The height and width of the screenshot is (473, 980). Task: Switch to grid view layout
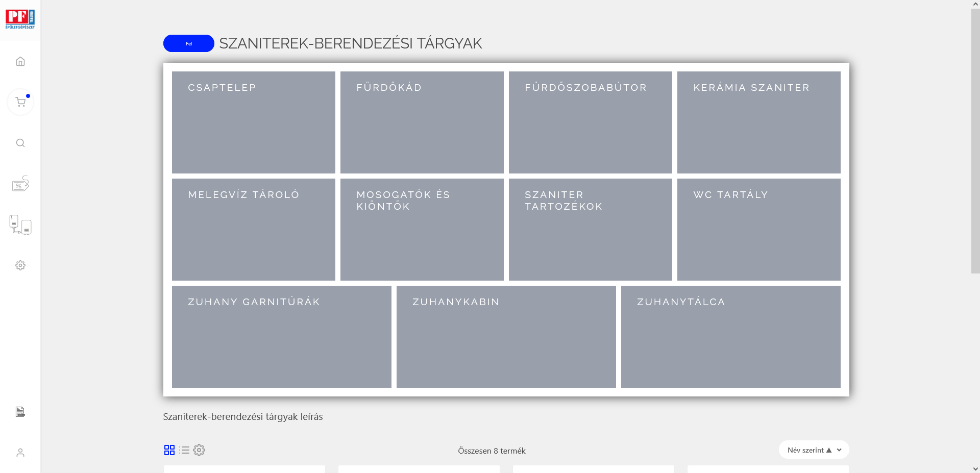(x=169, y=450)
